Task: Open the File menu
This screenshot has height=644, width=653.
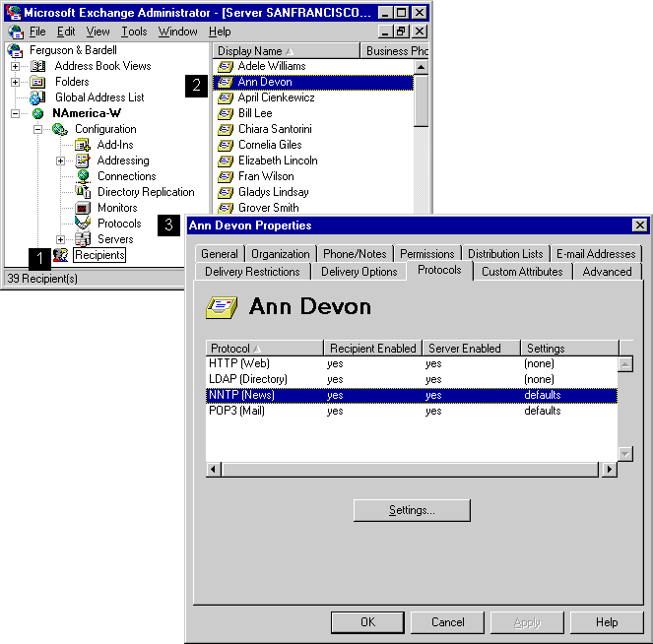Action: coord(37,32)
